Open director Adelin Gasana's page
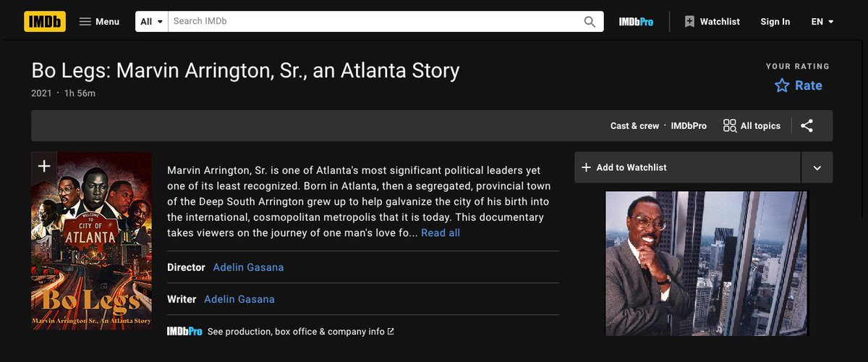This screenshot has height=362, width=868. (x=248, y=267)
